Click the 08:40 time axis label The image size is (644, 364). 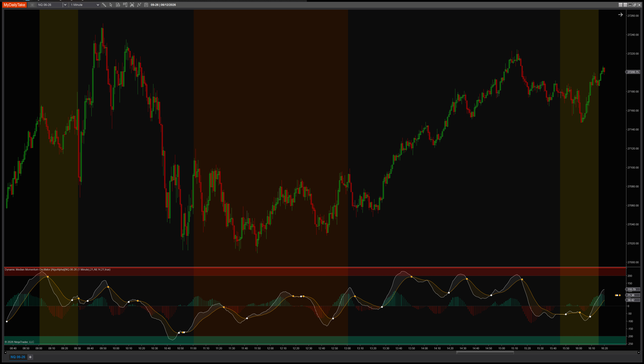(13, 348)
